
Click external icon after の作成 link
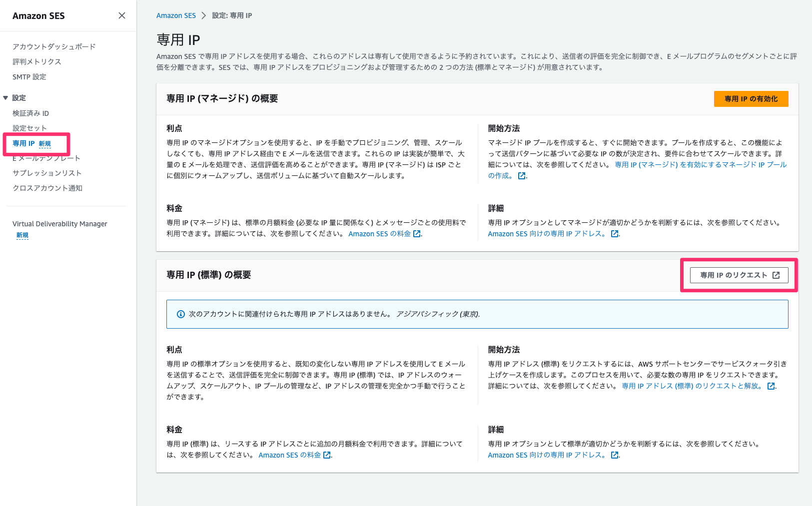[x=522, y=176]
